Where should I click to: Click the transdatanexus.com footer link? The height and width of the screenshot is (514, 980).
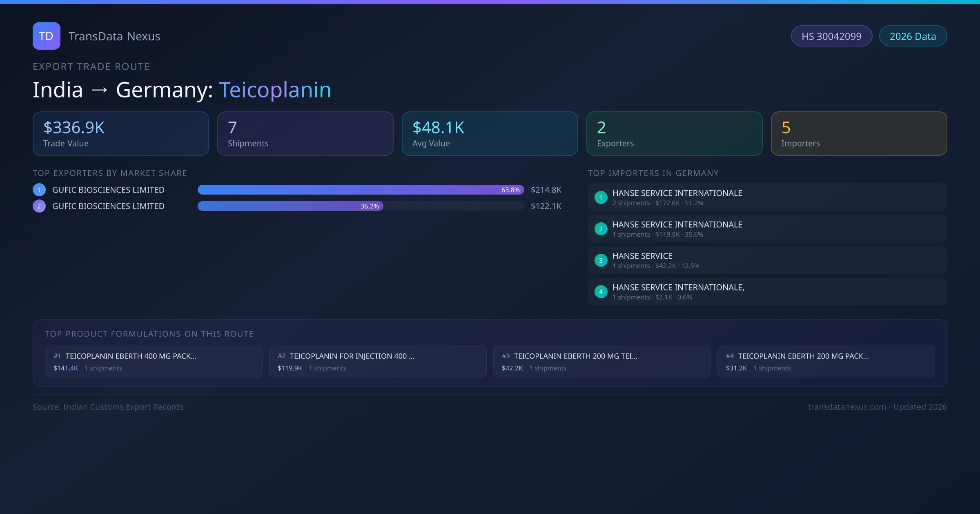point(847,407)
